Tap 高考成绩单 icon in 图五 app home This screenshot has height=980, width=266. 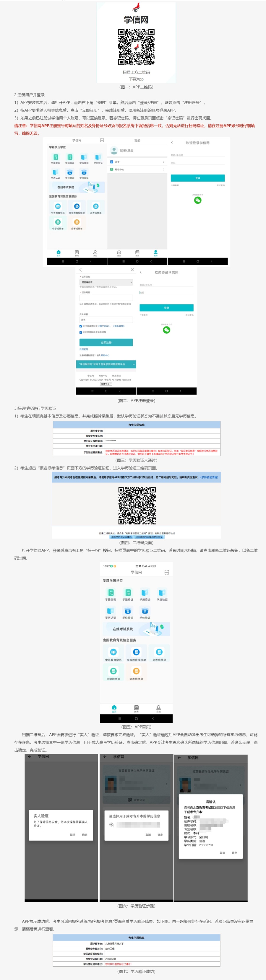(159, 652)
